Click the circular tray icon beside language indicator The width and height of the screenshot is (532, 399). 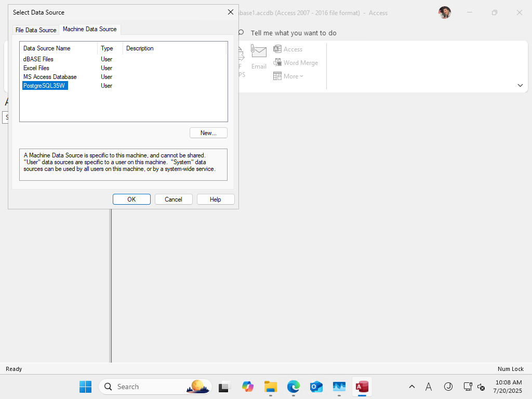[x=448, y=387]
